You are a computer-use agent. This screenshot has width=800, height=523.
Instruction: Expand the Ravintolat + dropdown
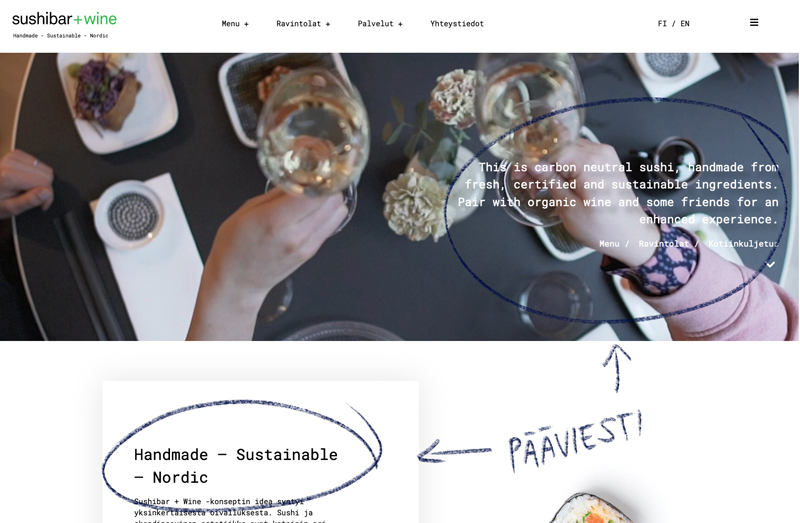(x=303, y=23)
